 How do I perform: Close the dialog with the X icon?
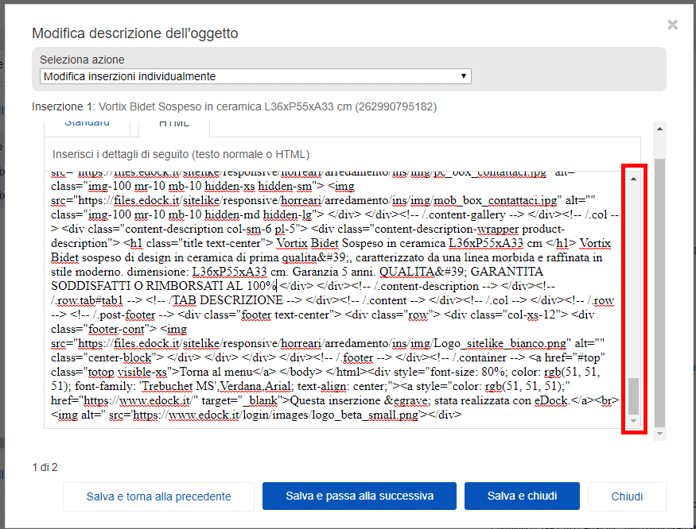[x=672, y=24]
